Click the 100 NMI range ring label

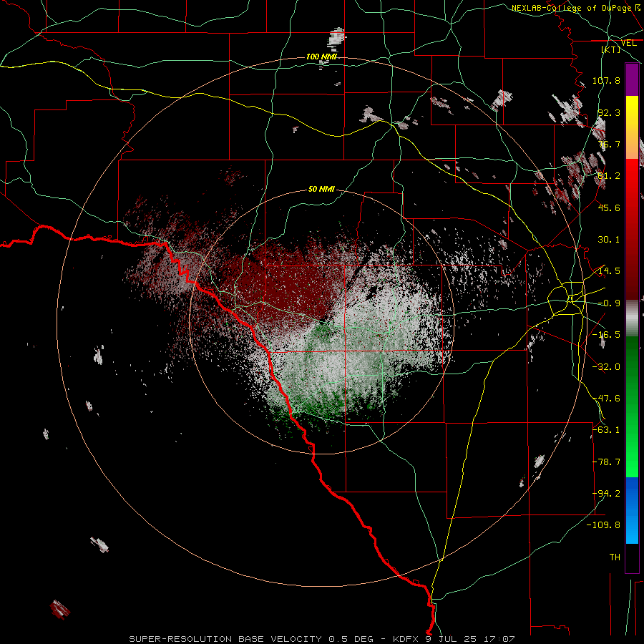321,57
